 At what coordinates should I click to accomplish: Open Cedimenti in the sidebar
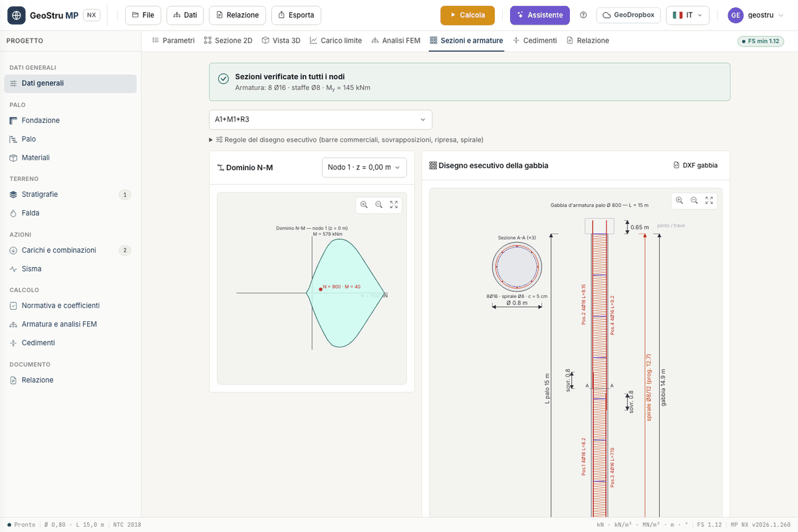point(70,343)
